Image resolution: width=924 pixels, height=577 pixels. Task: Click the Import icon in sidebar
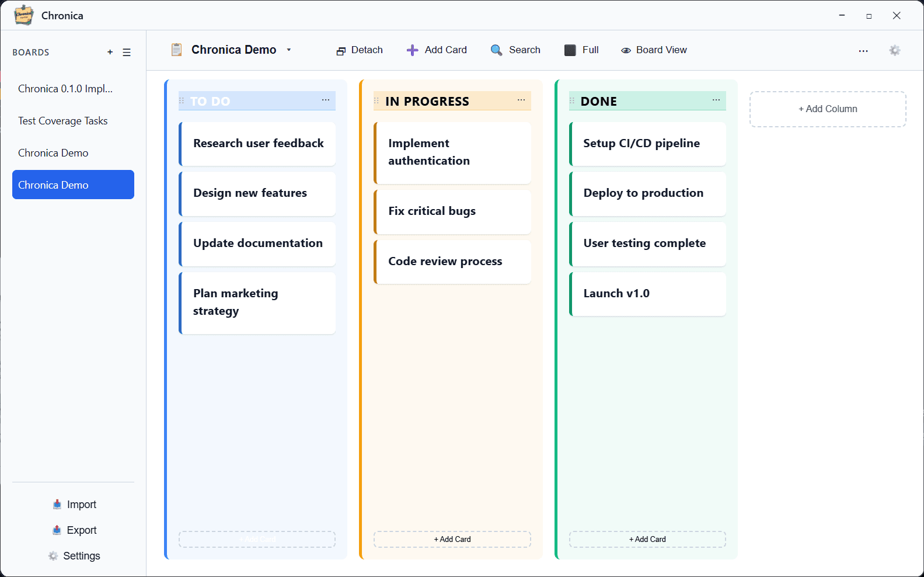(57, 505)
